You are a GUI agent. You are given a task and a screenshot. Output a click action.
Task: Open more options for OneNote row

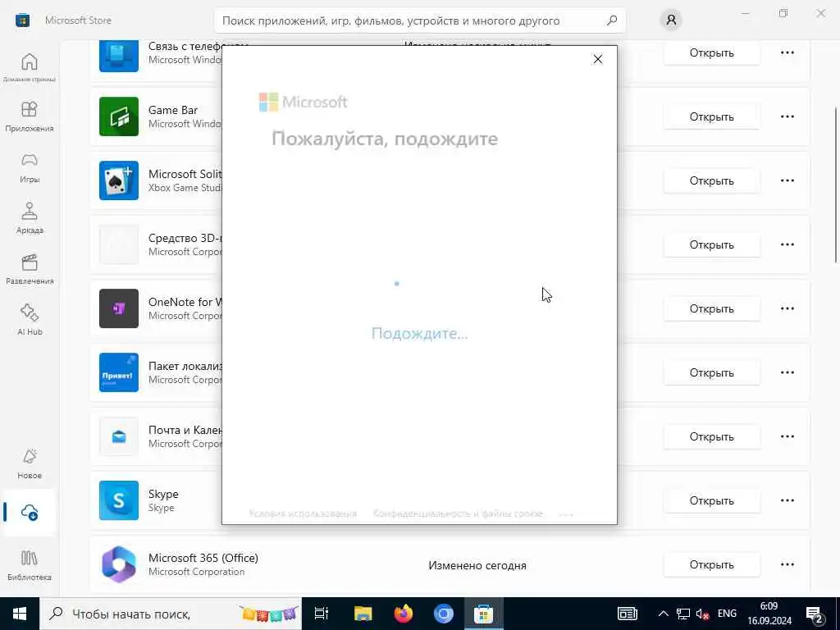(787, 308)
